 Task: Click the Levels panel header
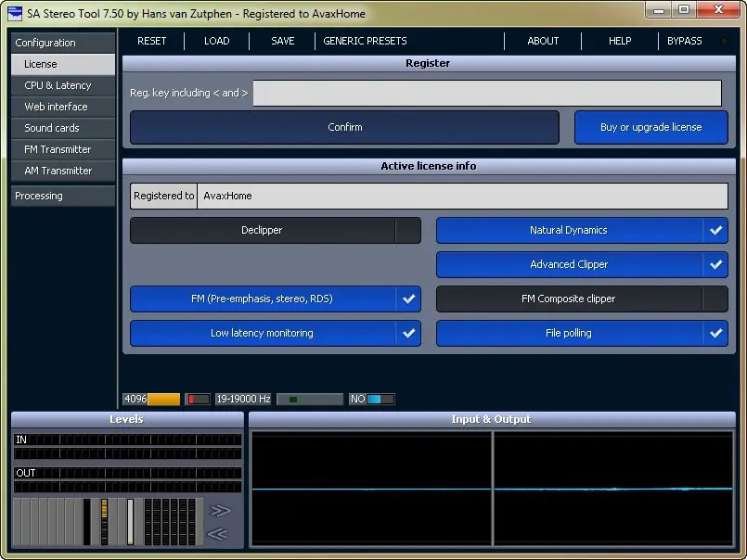tap(127, 419)
